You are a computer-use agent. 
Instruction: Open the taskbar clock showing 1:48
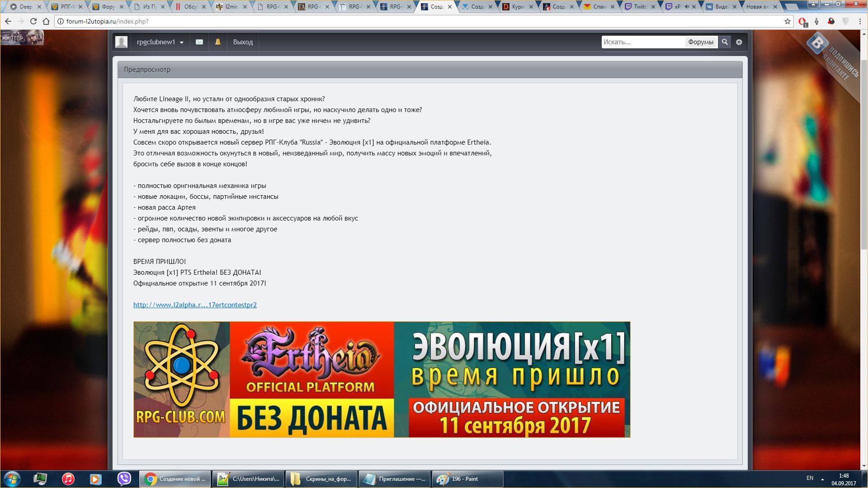coord(844,479)
